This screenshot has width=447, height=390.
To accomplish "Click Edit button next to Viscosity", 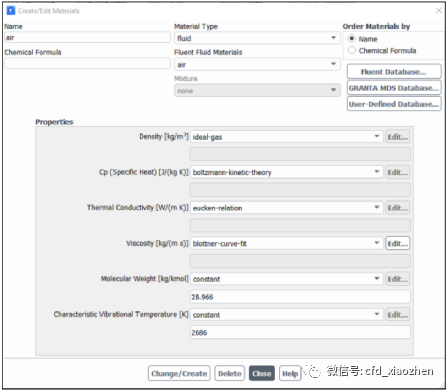I will (398, 243).
